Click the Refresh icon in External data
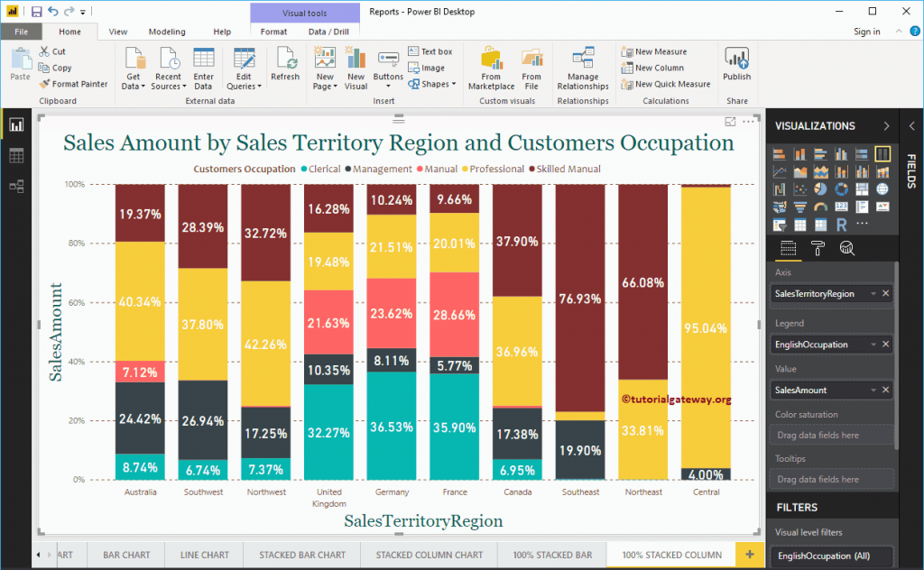Viewport: 924px width, 570px height. coord(285,63)
